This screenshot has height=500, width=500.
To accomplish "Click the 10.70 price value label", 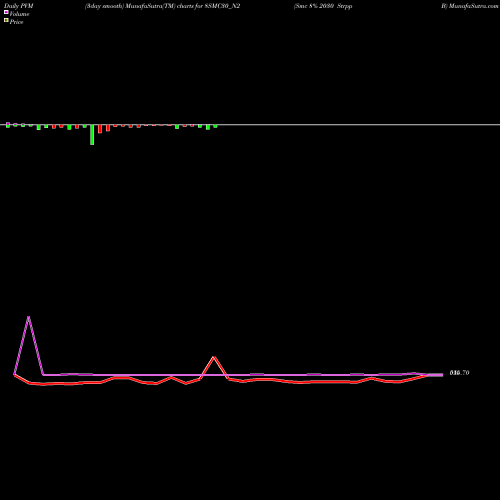I will [459, 373].
